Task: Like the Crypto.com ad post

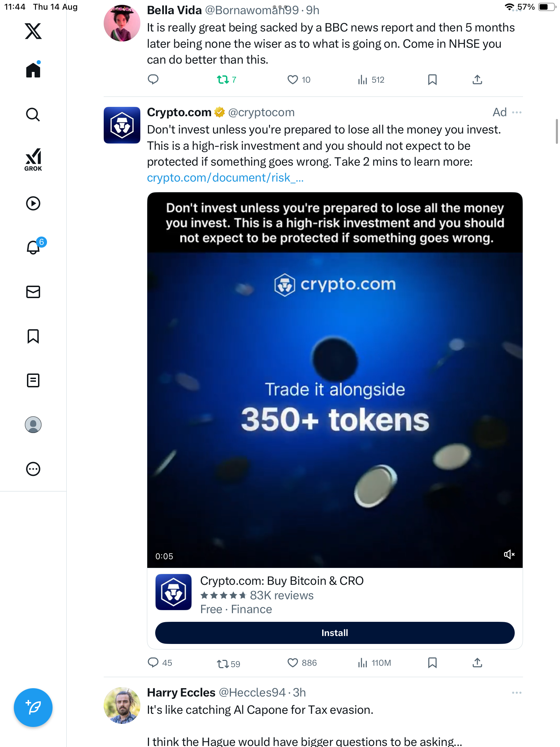Action: (293, 663)
